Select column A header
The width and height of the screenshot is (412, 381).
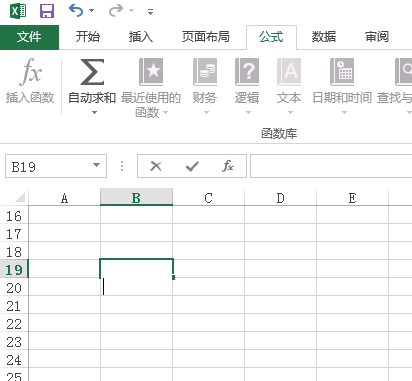[x=64, y=198]
